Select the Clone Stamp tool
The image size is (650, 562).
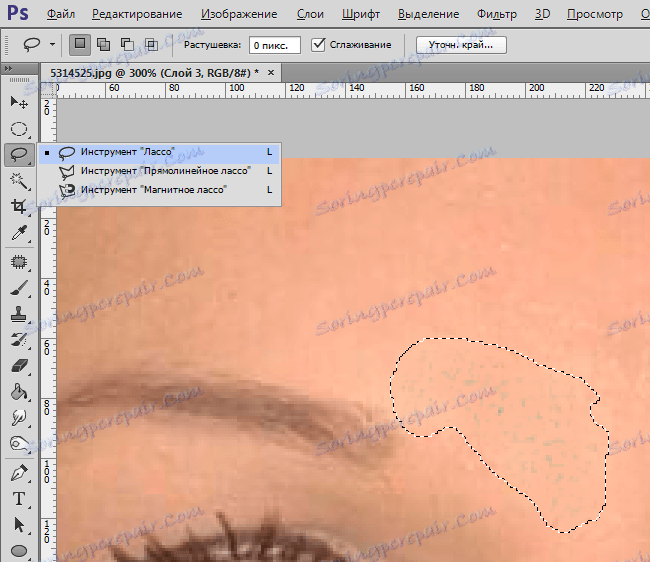(18, 314)
